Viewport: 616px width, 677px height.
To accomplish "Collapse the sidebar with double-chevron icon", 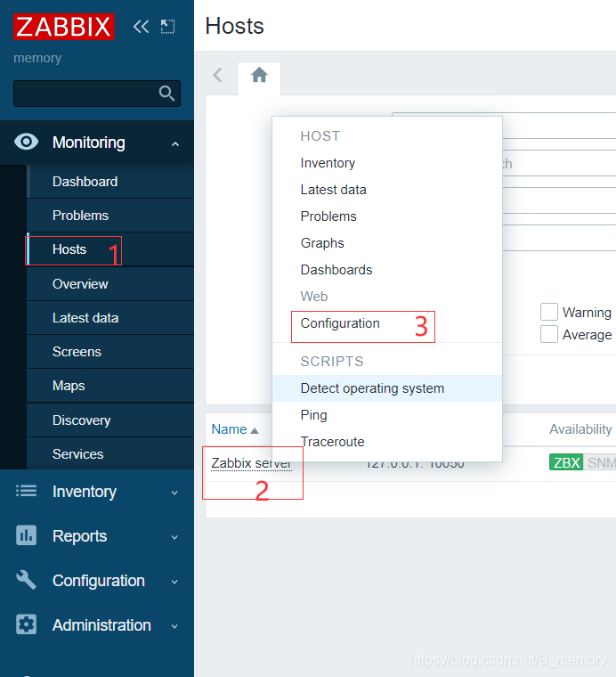I will tap(141, 27).
